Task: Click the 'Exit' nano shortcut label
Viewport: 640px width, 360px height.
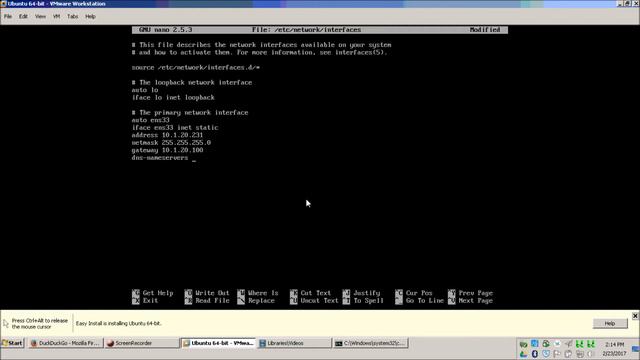Action: tap(150, 300)
